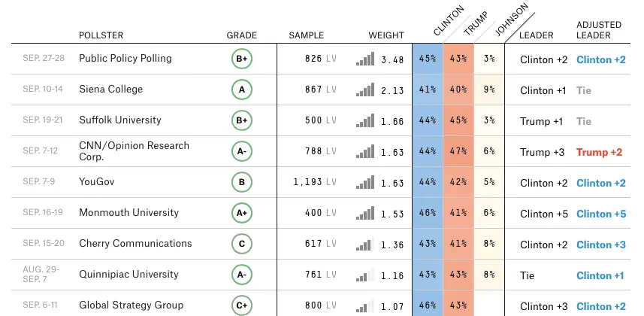Open the Monmouth University poll link
This screenshot has width=644, height=316.
tap(129, 213)
